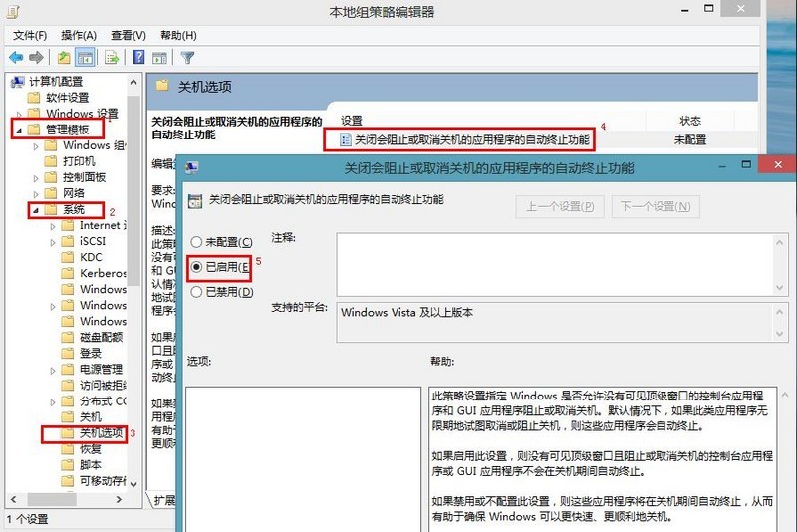Select the 登录 tree item
The width and height of the screenshot is (797, 532).
tap(91, 353)
